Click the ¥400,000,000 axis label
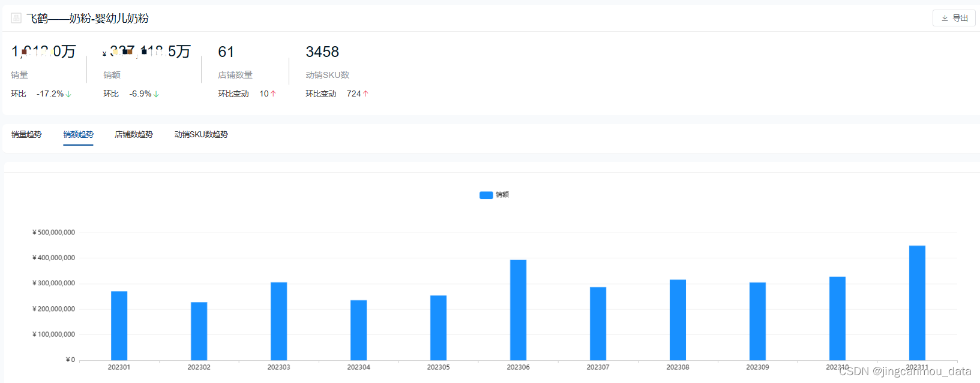 coord(54,258)
